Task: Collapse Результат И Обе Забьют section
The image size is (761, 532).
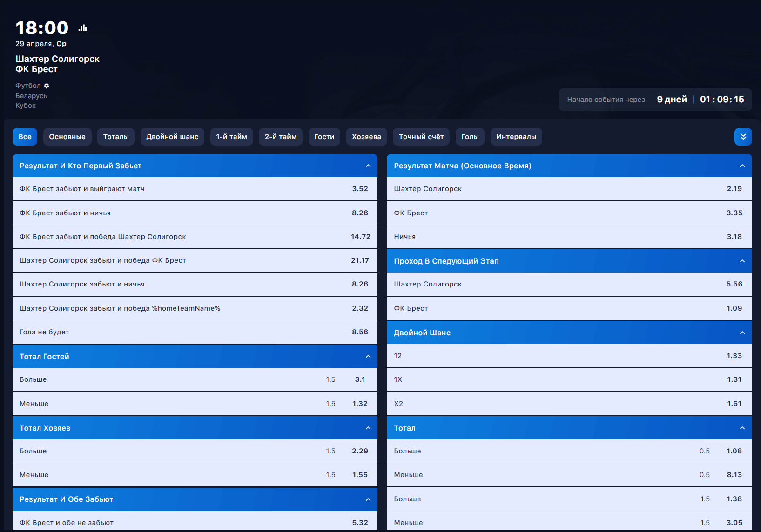Action: tap(368, 499)
